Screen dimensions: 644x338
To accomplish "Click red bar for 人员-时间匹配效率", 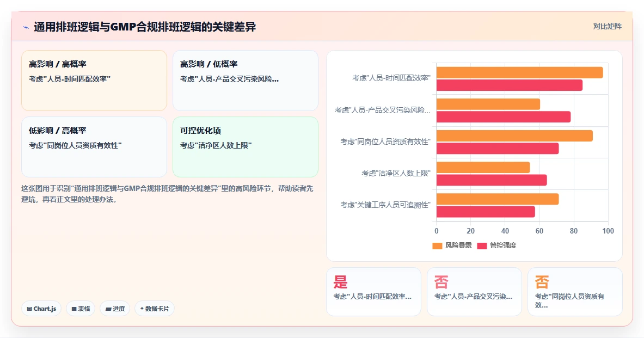I will [510, 85].
